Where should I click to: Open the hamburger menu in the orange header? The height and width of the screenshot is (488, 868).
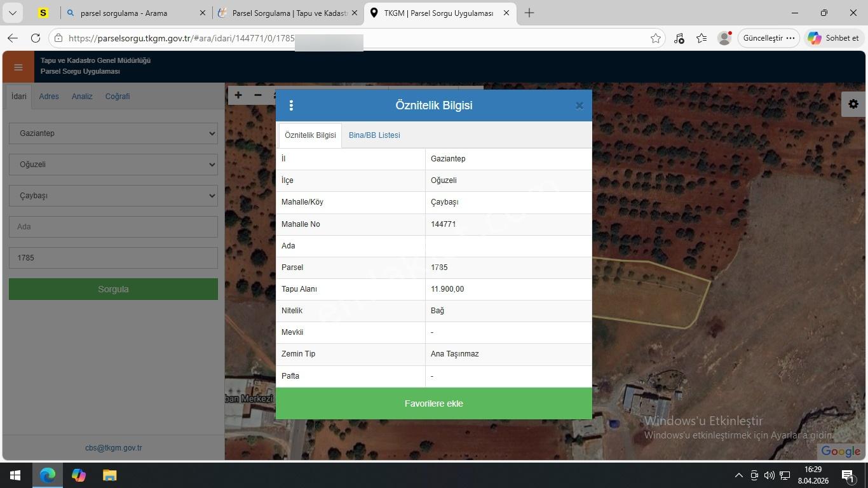pyautogui.click(x=18, y=67)
